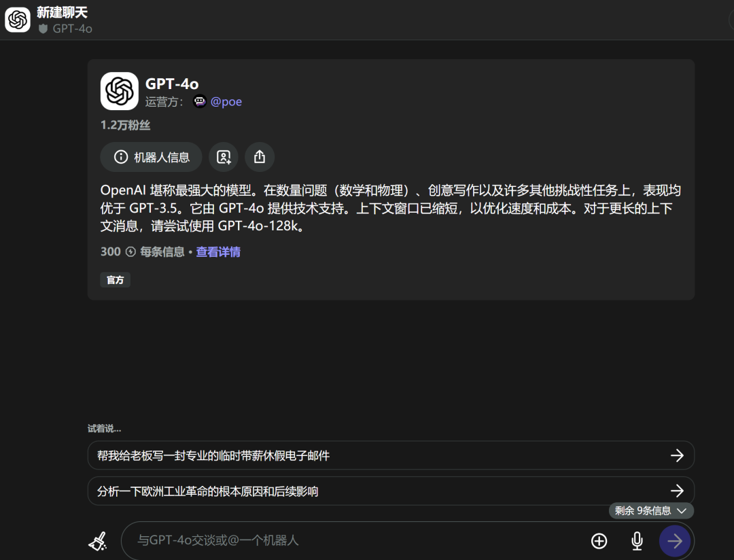Click the follow bot person-plus icon

[x=224, y=157]
